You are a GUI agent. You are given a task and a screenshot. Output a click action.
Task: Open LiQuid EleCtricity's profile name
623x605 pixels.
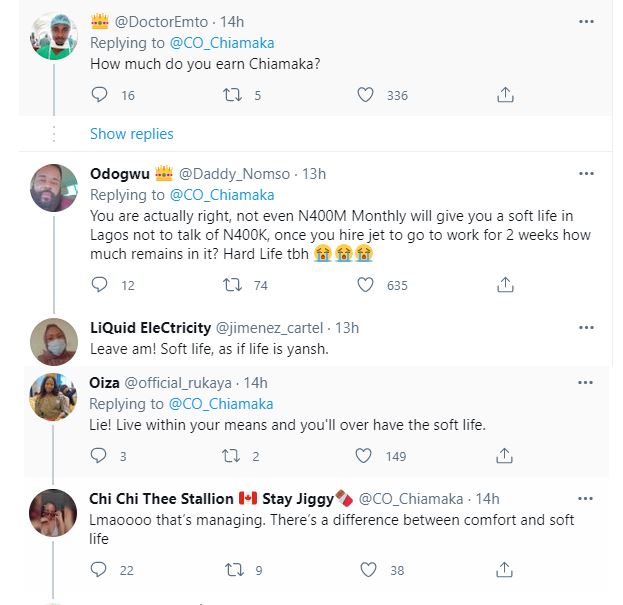pyautogui.click(x=152, y=327)
